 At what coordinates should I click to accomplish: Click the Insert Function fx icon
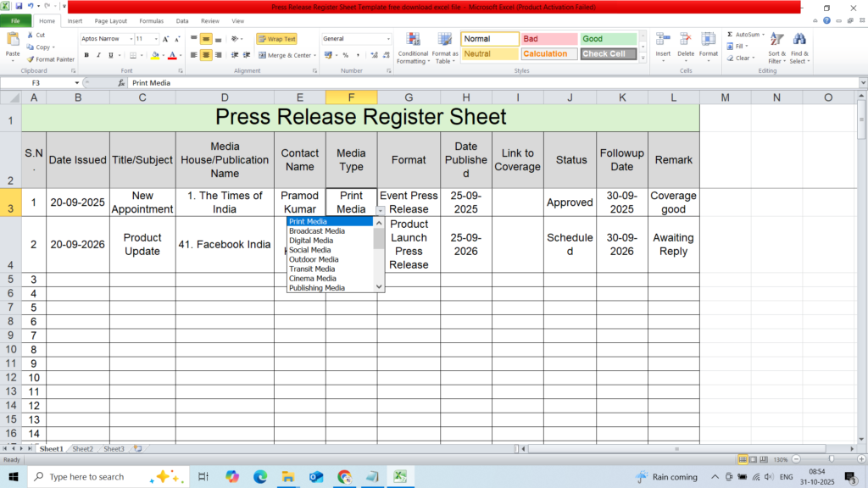(122, 83)
